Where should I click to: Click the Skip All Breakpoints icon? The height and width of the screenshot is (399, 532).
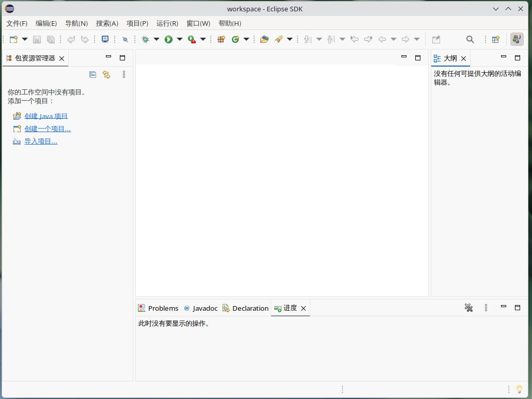coord(125,39)
